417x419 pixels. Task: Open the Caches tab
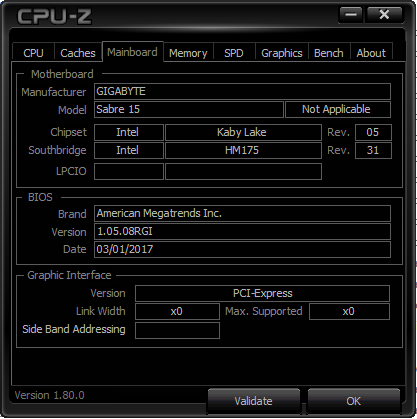coord(78,53)
